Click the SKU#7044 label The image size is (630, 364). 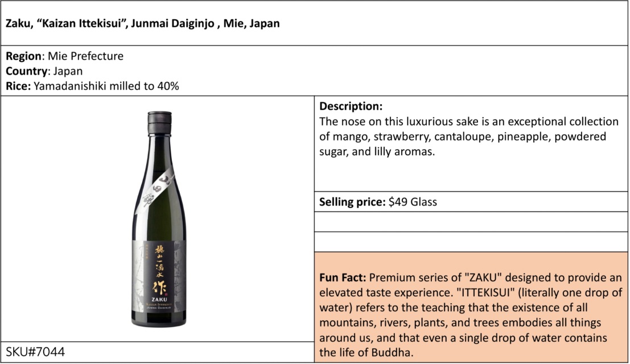click(x=35, y=352)
